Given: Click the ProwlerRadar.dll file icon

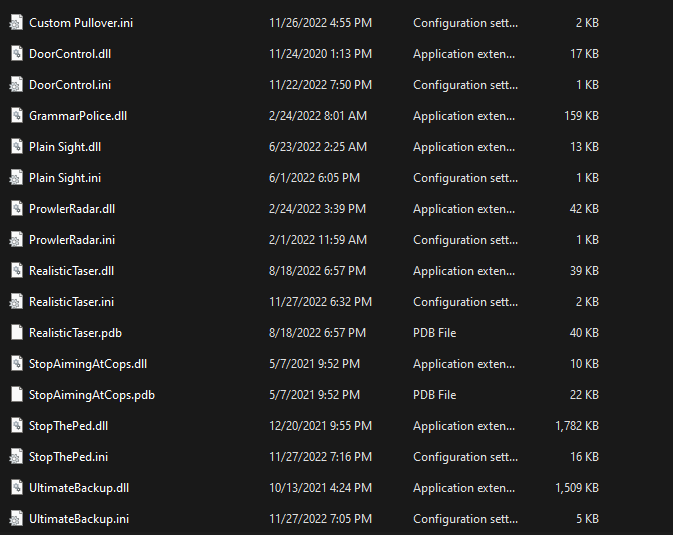Looking at the screenshot, I should (16, 208).
